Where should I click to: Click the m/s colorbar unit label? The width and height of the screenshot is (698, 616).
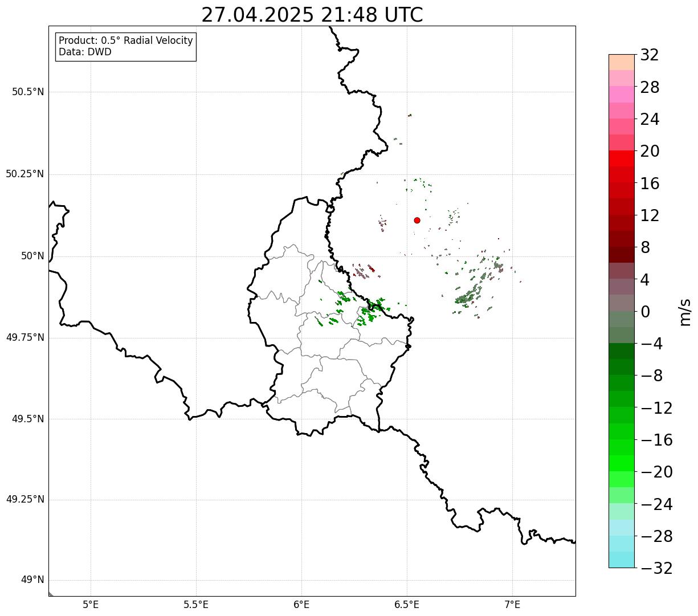(x=685, y=312)
